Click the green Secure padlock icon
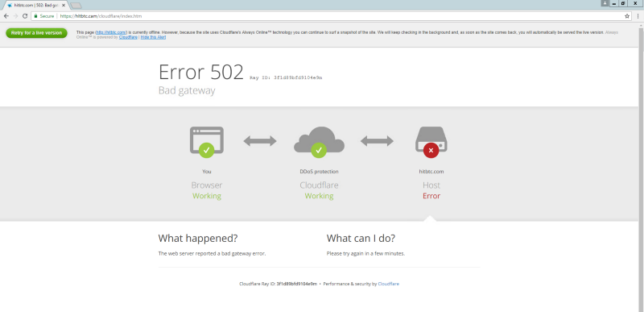 [x=35, y=16]
